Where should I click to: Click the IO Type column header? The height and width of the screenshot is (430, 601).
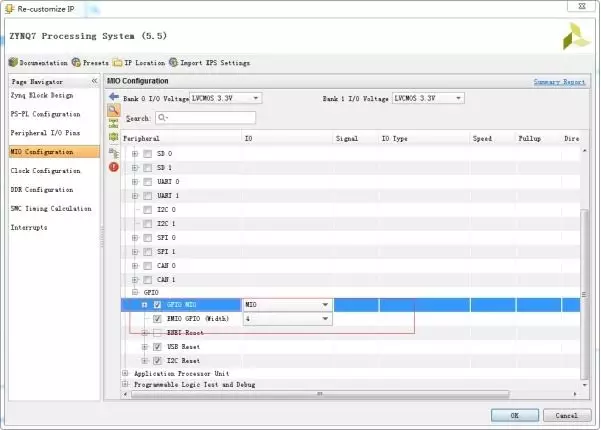coord(424,138)
